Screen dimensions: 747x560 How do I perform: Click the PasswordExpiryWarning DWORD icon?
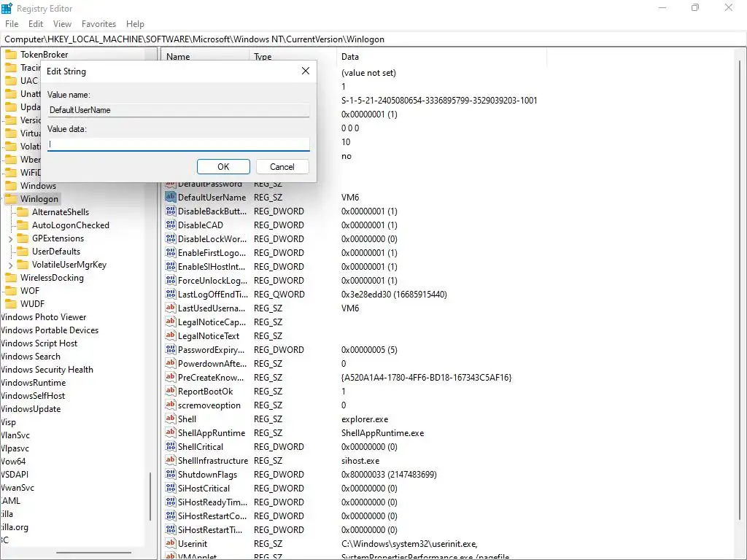click(x=171, y=349)
